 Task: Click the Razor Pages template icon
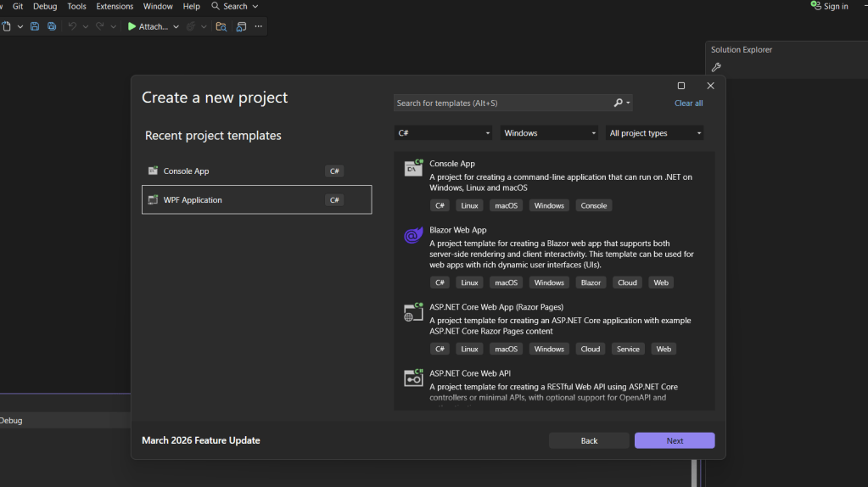(413, 312)
